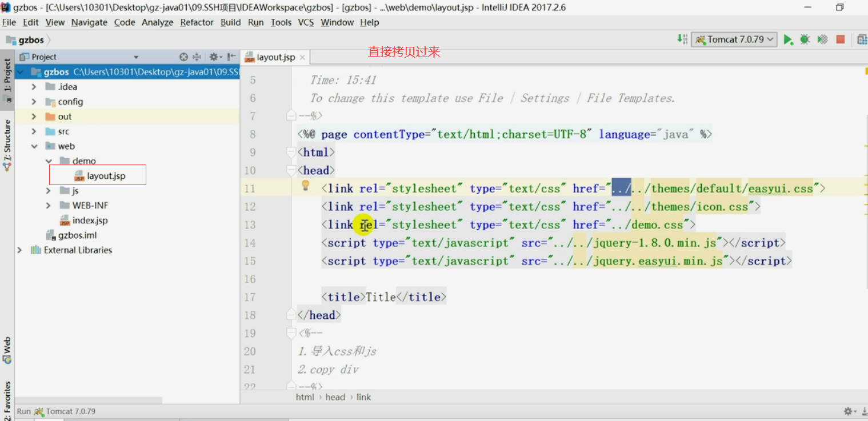Open the Run menu
868x421 pixels.
click(x=255, y=22)
